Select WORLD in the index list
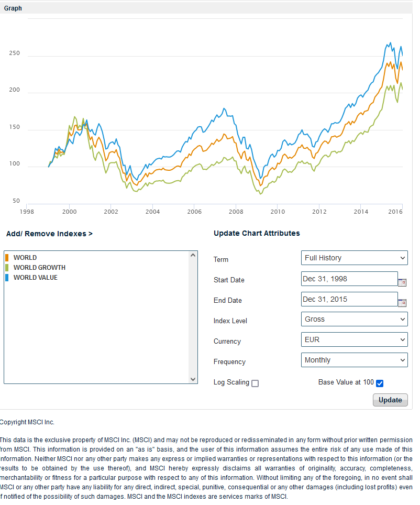 pos(25,258)
